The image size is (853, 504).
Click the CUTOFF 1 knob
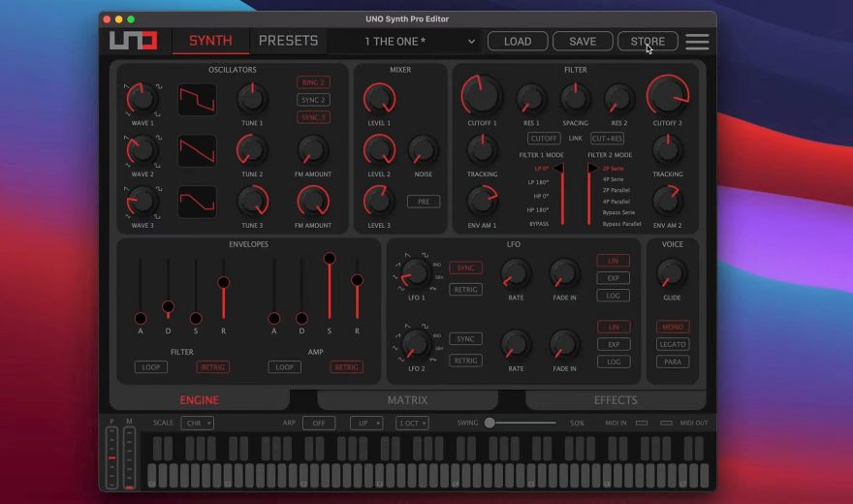(x=482, y=95)
